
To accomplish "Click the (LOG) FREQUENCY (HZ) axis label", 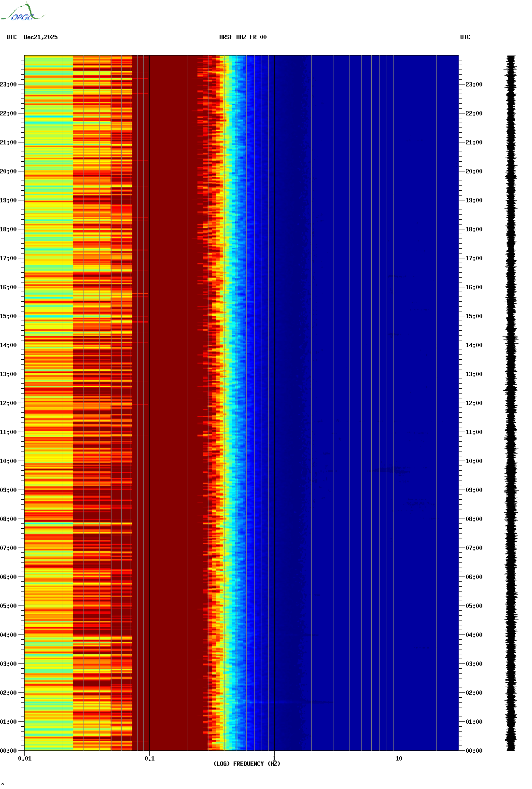I will (247, 763).
